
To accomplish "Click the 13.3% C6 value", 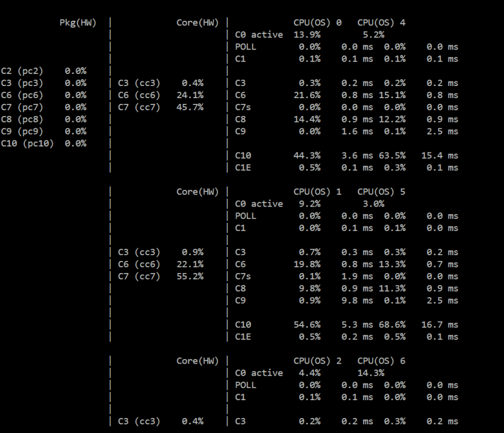I will [392, 264].
